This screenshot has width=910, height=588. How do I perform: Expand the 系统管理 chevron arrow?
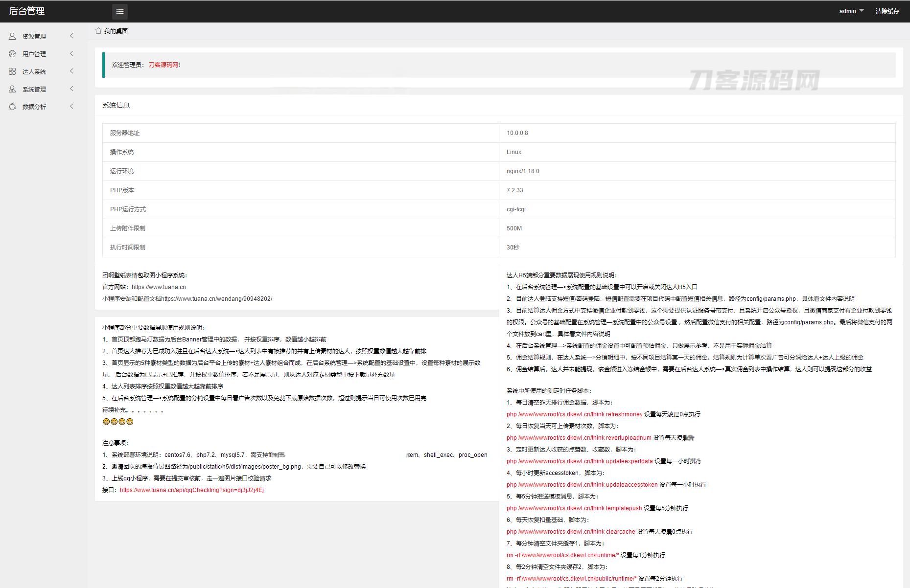point(71,89)
